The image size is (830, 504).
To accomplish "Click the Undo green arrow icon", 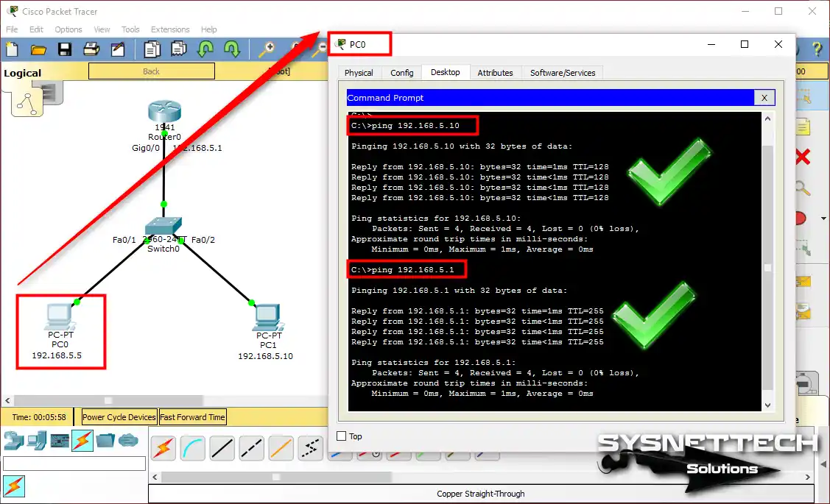I will tap(205, 49).
